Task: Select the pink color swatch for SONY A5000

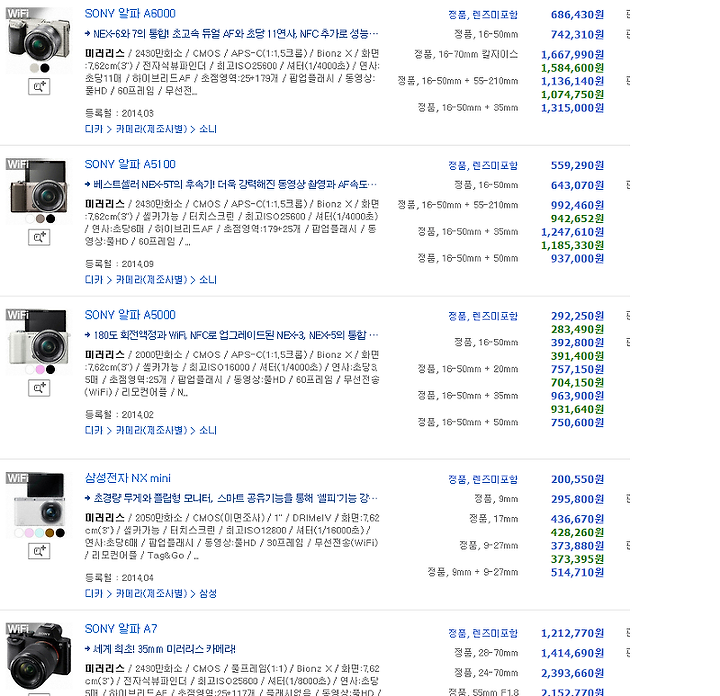Action: 40,369
